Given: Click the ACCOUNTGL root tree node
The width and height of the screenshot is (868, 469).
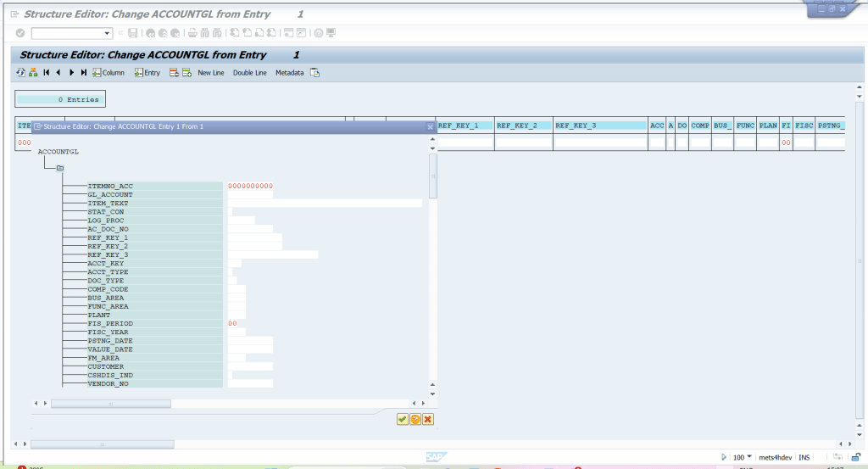Looking at the screenshot, I should [58, 152].
